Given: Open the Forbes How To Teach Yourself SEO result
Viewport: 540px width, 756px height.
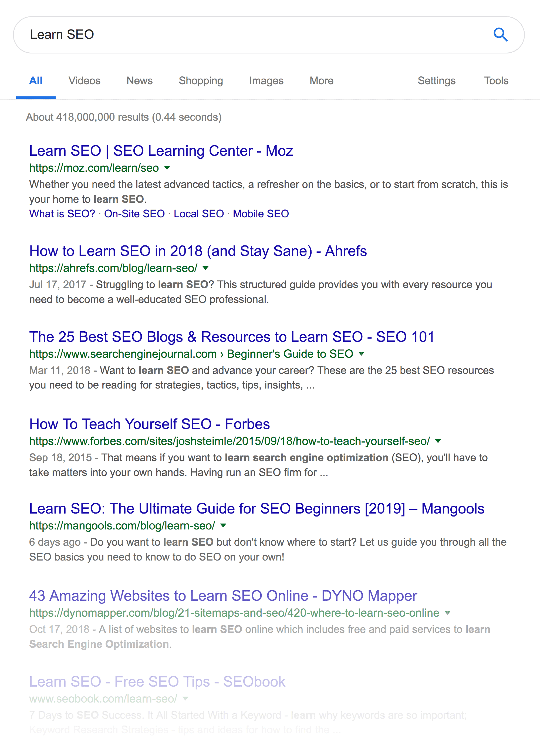Looking at the screenshot, I should tap(150, 424).
